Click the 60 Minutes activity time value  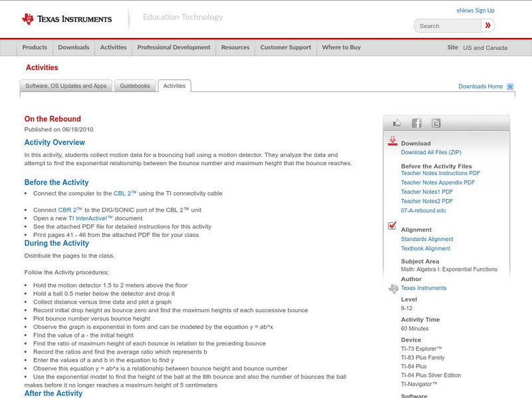tap(414, 329)
